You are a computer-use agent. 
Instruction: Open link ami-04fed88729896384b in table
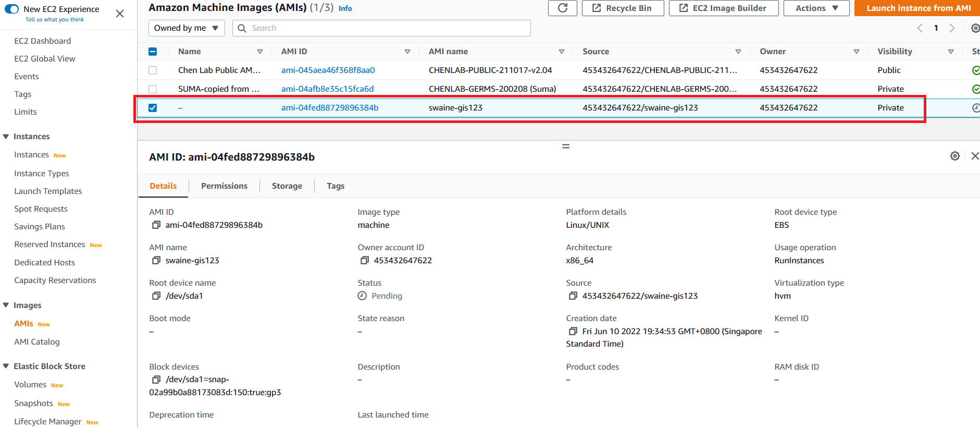(330, 108)
